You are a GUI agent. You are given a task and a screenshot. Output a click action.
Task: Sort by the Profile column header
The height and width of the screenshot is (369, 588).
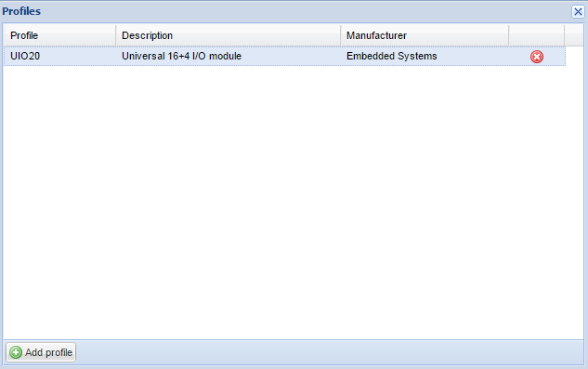(x=60, y=35)
